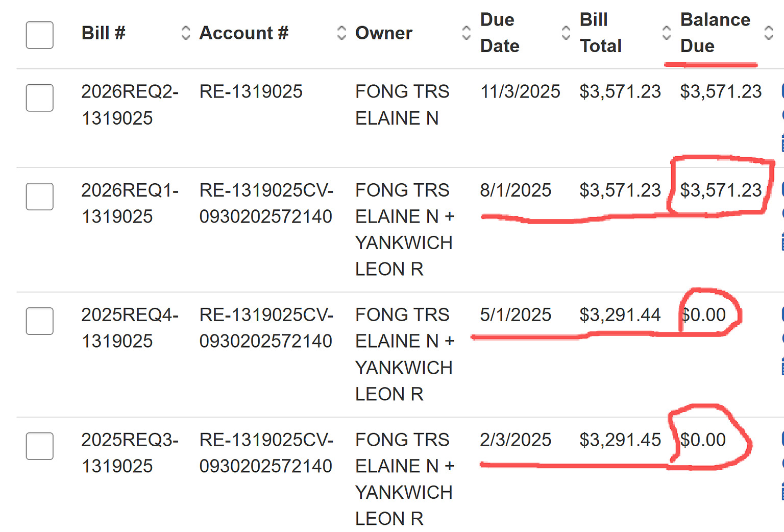This screenshot has height=532, width=784.
Task: Click the Account # column header text
Action: click(x=243, y=33)
